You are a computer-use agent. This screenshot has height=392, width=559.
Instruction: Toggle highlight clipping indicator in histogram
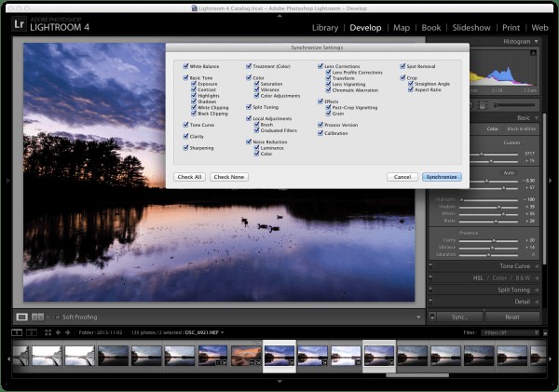point(533,53)
